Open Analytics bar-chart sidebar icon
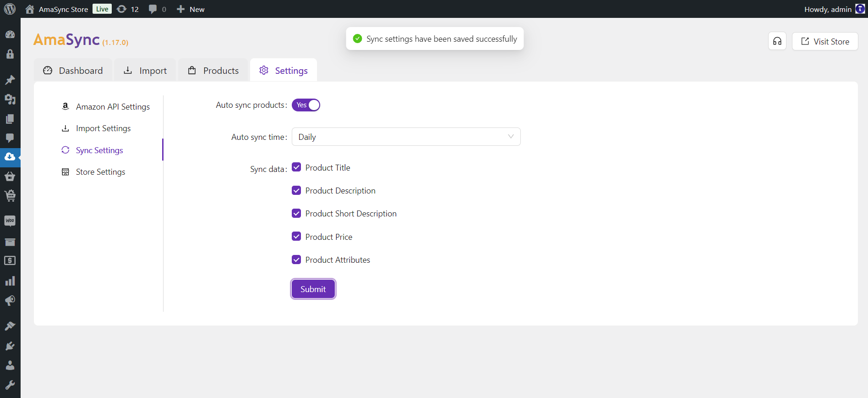Image resolution: width=868 pixels, height=398 pixels. coord(10,281)
